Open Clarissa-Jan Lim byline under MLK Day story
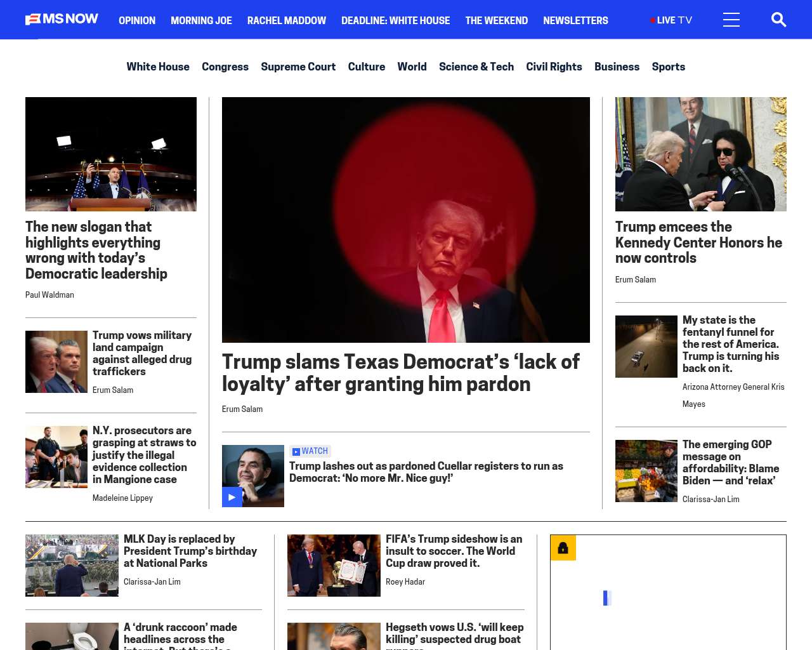Viewport: 812px width, 650px height. coord(152,582)
